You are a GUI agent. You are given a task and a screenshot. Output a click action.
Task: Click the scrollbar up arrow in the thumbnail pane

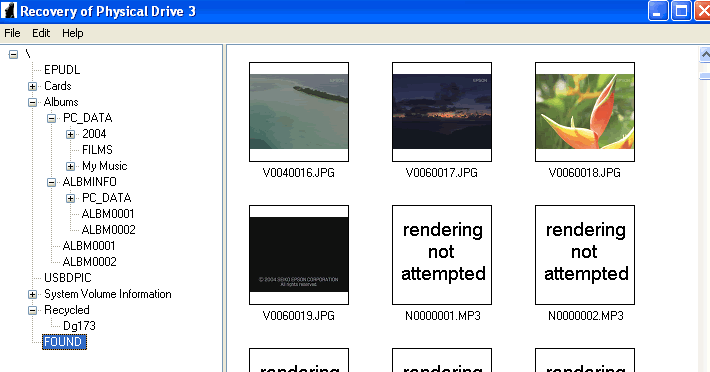pos(705,55)
